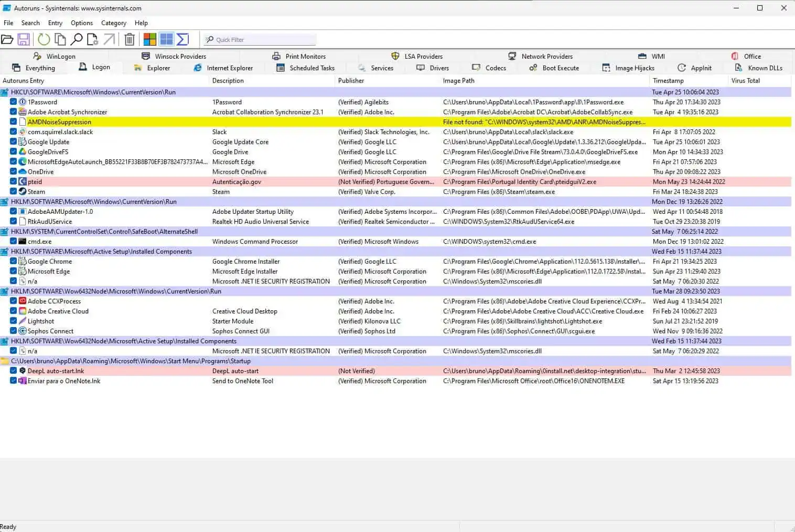Screen dimensions: 795x532
Task: Click the Google Chrome entry icon
Action: [x=23, y=261]
